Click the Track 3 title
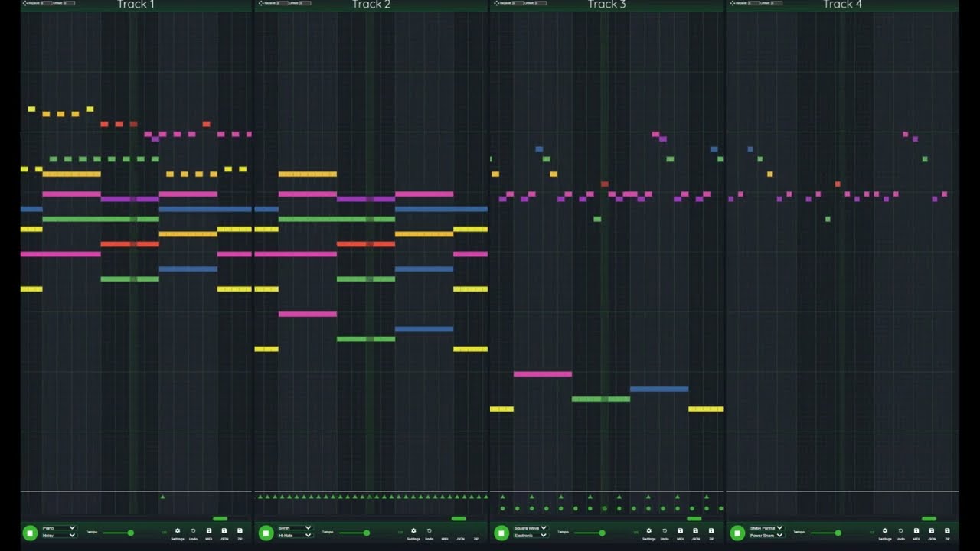 (607, 5)
